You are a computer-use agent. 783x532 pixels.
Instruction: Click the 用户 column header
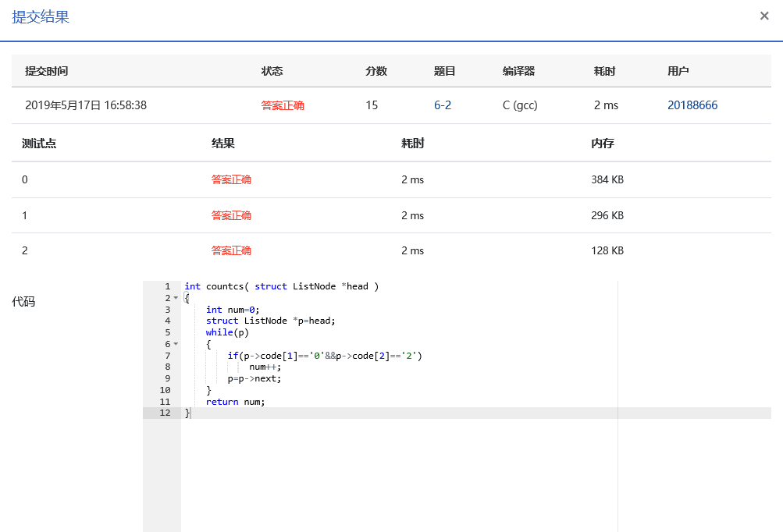678,71
